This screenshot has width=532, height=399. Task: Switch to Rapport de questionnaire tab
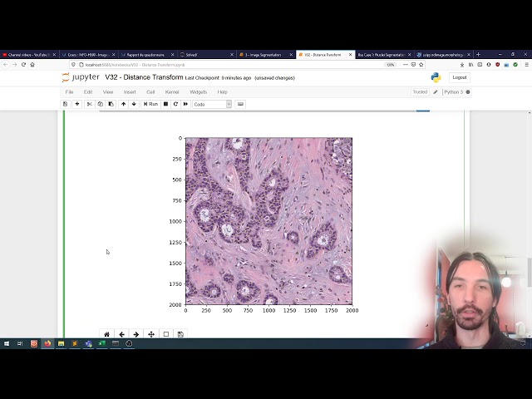pos(147,55)
